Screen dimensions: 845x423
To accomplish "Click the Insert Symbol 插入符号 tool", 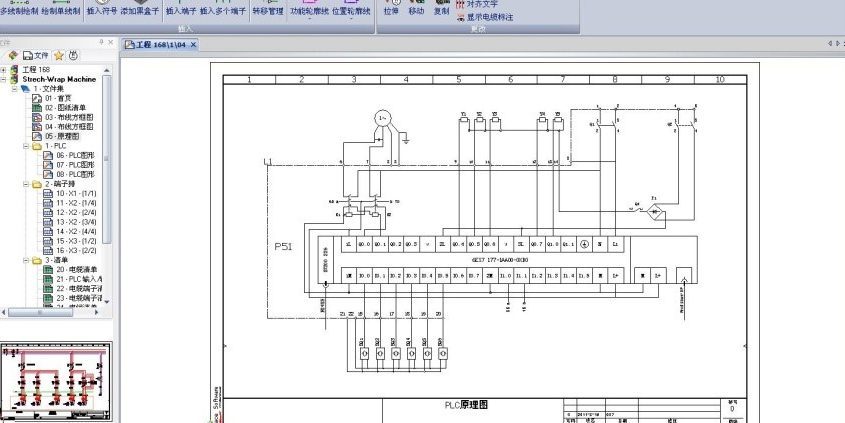I will click(102, 9).
